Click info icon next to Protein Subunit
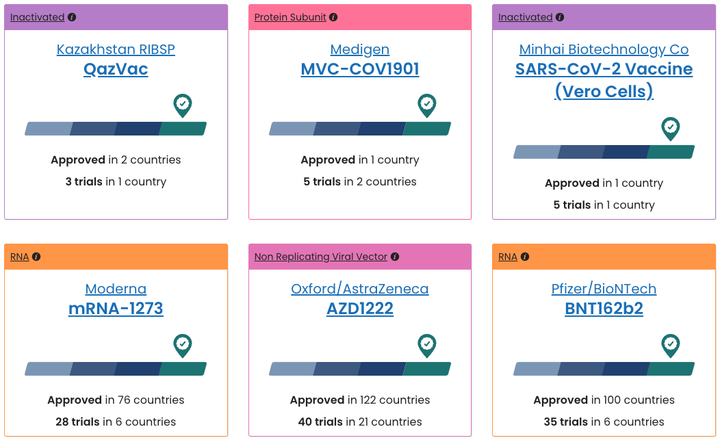This screenshot has height=440, width=720. point(333,17)
